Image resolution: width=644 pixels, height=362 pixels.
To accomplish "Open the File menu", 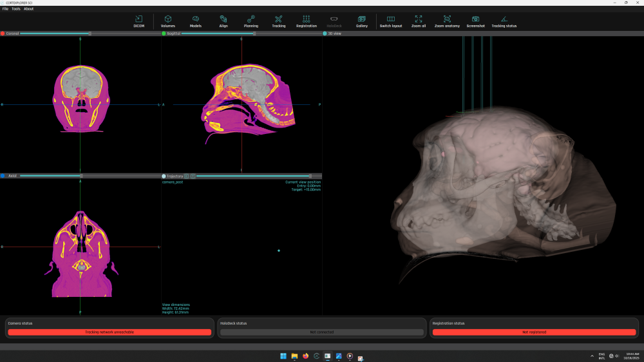I will pos(5,9).
